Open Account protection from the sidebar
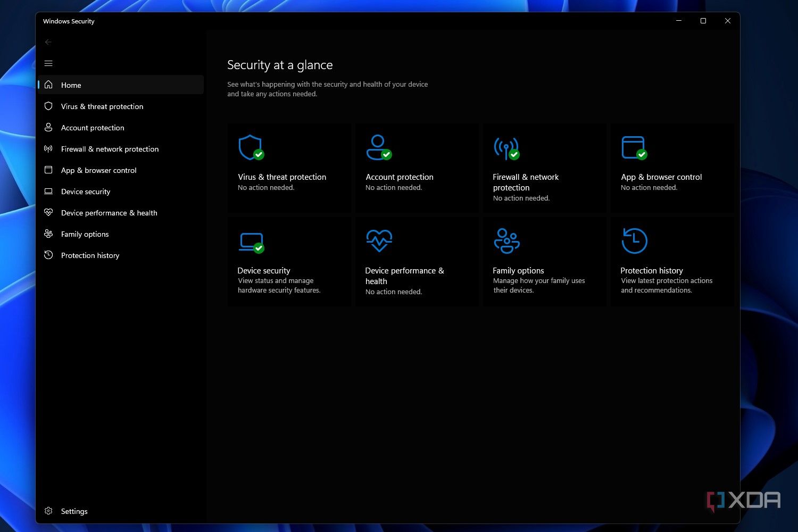This screenshot has height=532, width=798. point(93,128)
